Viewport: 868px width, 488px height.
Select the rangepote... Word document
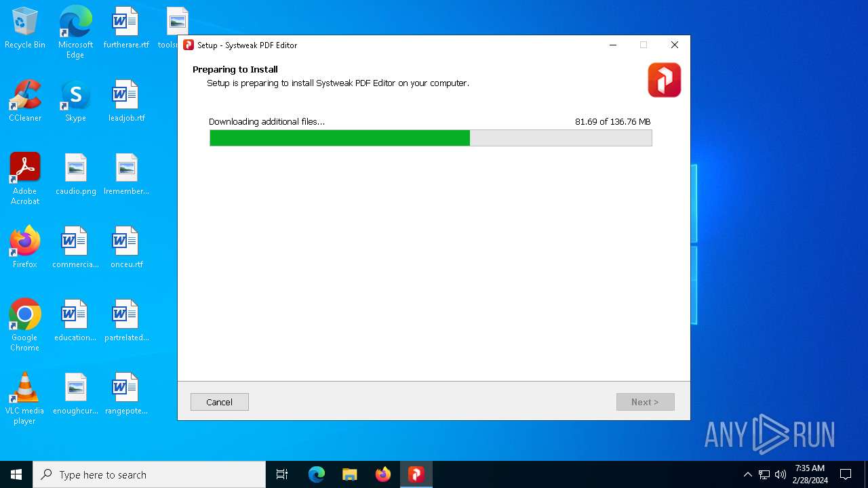[126, 394]
